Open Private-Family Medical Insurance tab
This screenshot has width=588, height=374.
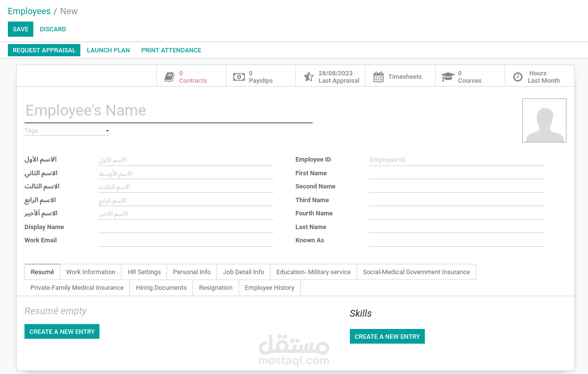(x=77, y=288)
